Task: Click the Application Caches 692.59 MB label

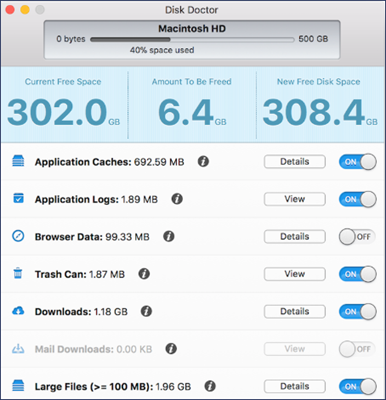Action: [109, 162]
